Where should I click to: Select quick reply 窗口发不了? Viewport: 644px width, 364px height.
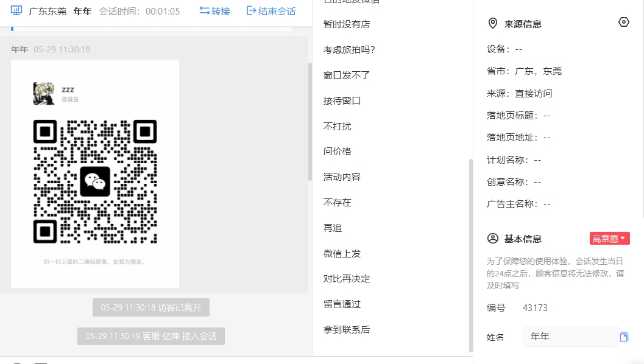click(347, 75)
